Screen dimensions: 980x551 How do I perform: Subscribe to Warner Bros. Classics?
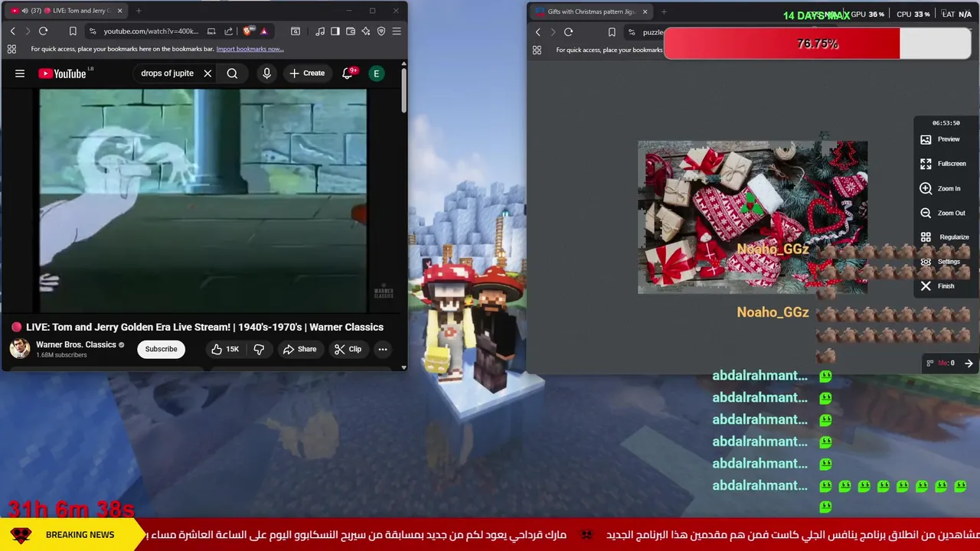(x=161, y=349)
